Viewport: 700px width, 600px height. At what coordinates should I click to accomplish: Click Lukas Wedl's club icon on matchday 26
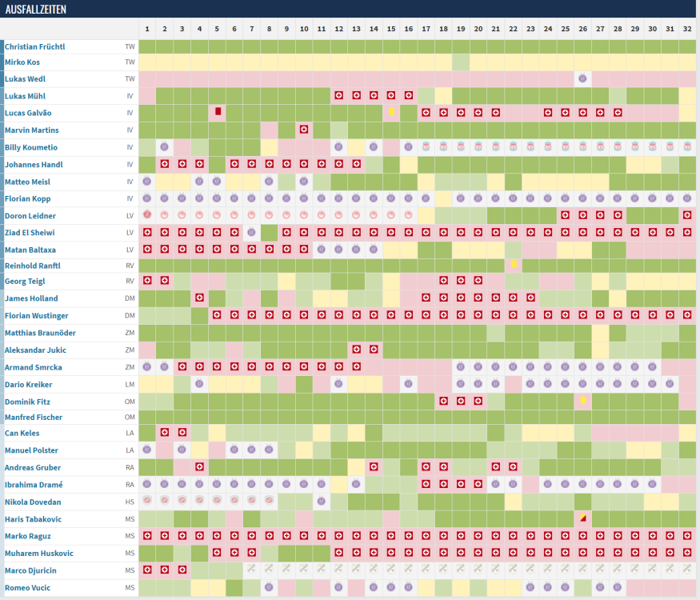582,78
